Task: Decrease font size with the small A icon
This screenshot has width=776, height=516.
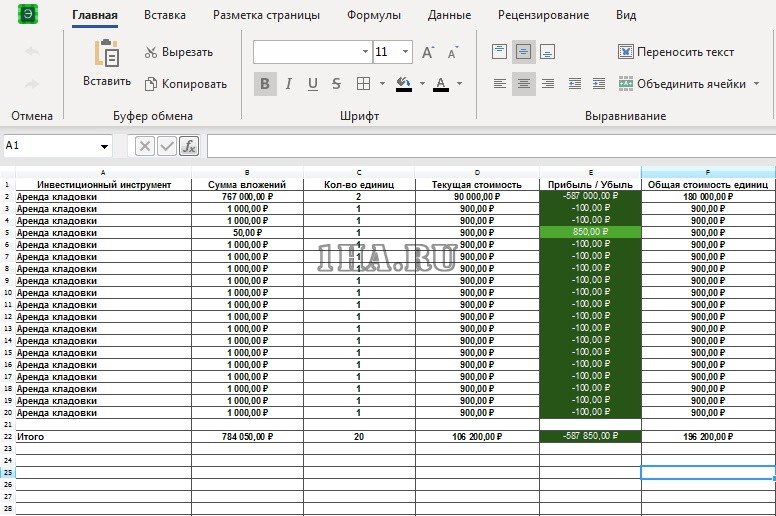Action: coord(453,52)
